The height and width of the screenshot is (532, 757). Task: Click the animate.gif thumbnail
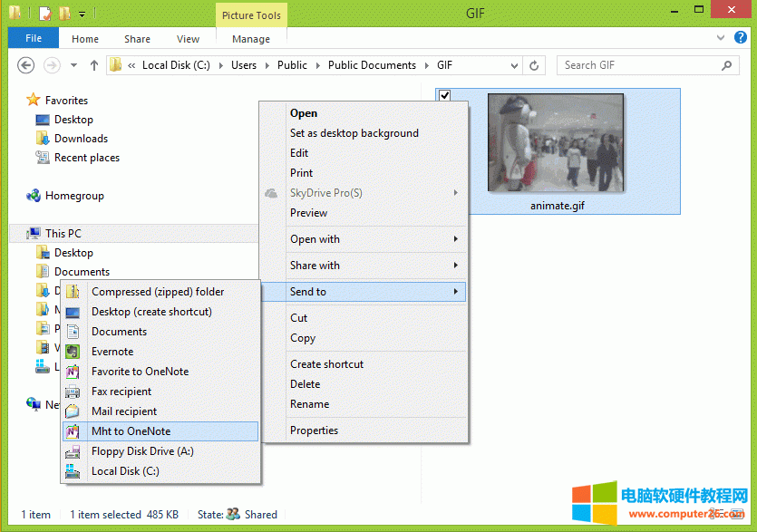coord(555,142)
